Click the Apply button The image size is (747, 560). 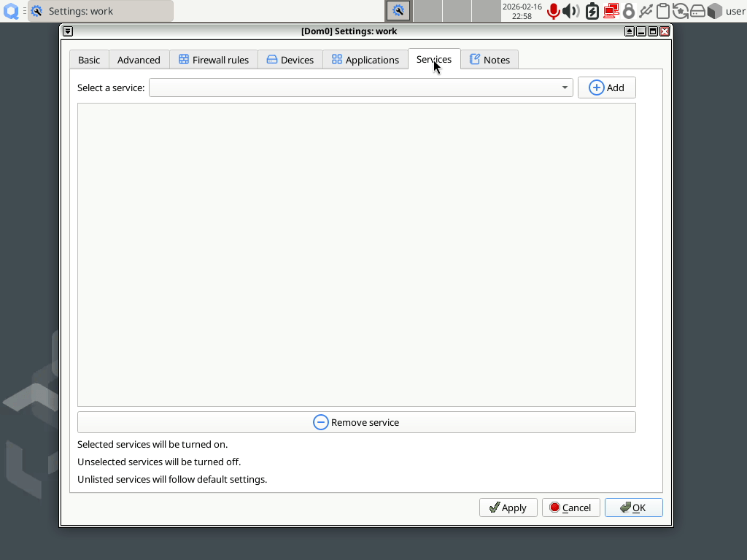[x=508, y=507]
